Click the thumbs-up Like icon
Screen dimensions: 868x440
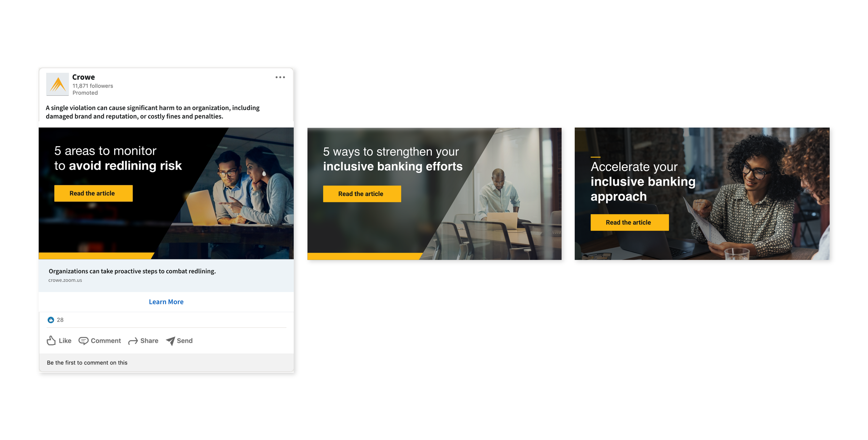tap(51, 340)
